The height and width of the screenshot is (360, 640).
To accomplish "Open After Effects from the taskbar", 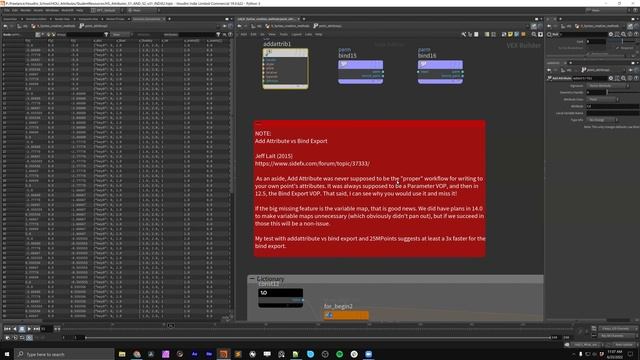I will coord(194,354).
